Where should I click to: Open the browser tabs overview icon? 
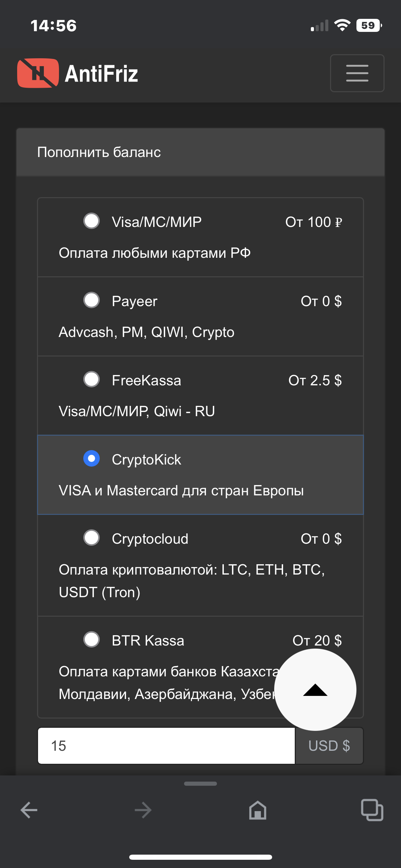point(372,810)
